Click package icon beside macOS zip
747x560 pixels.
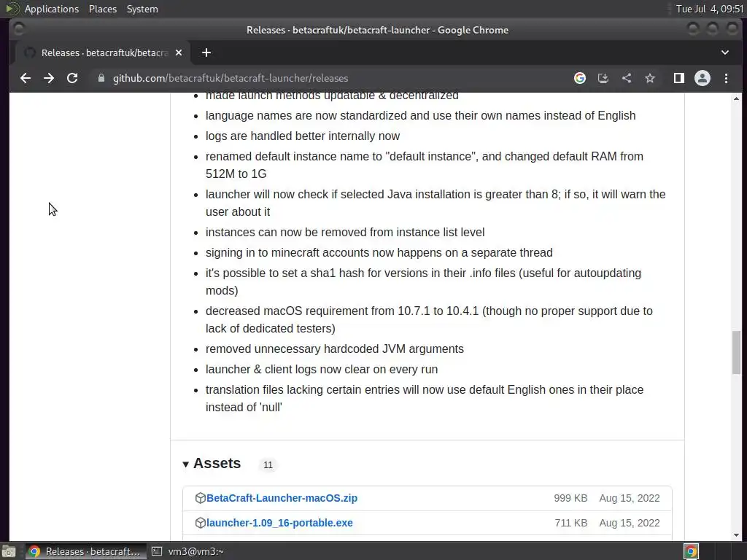coord(200,498)
